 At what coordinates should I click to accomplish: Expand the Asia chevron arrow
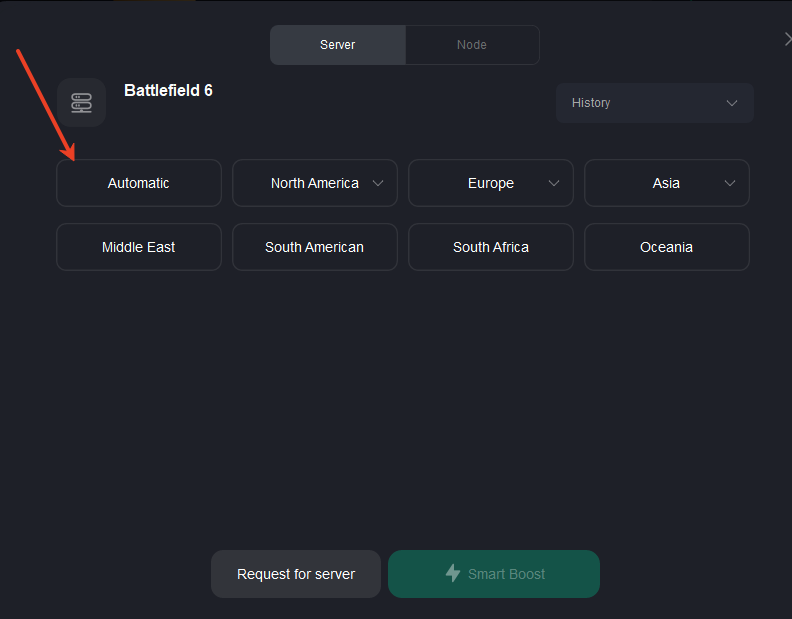[730, 183]
